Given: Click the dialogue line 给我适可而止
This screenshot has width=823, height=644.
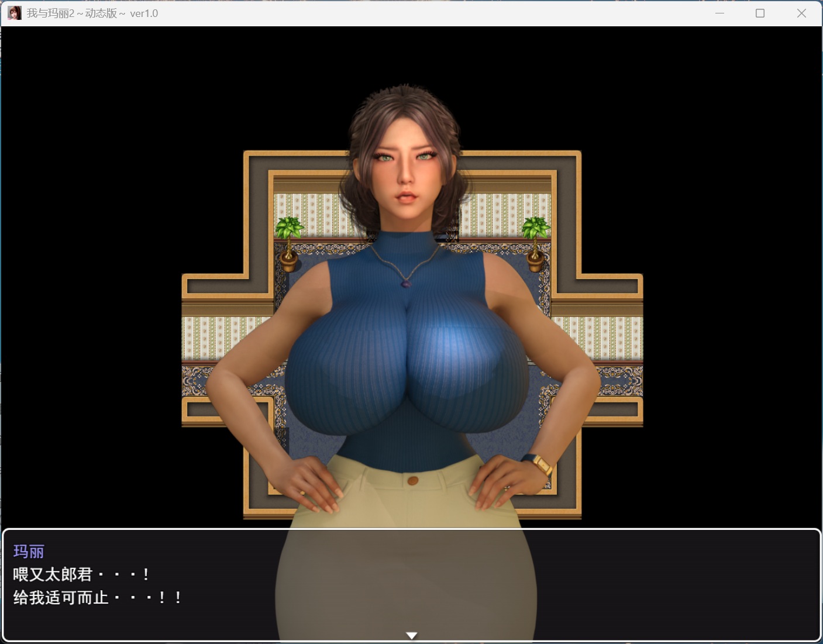Looking at the screenshot, I should pyautogui.click(x=97, y=598).
